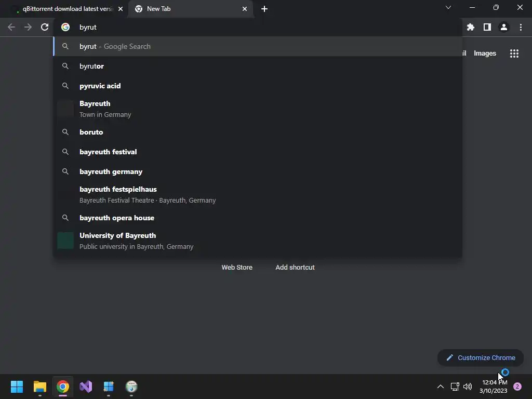Pick the bayreuth festival suggestion
This screenshot has width=532, height=399.
[258, 152]
